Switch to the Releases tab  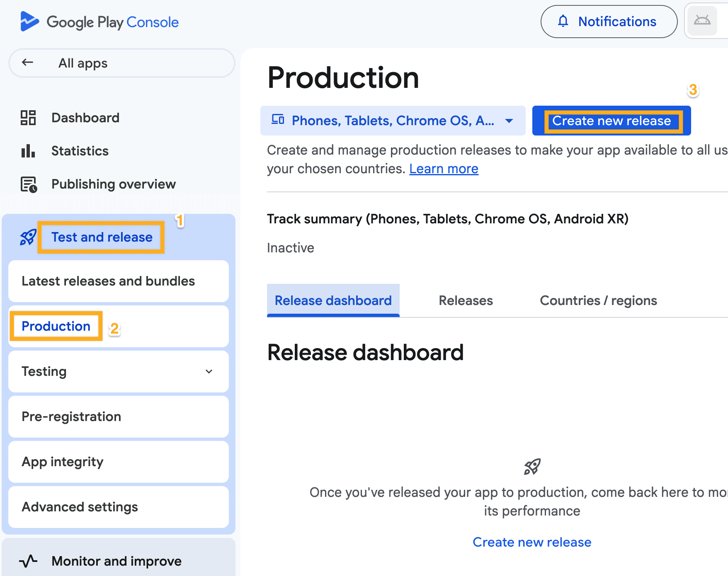[466, 300]
